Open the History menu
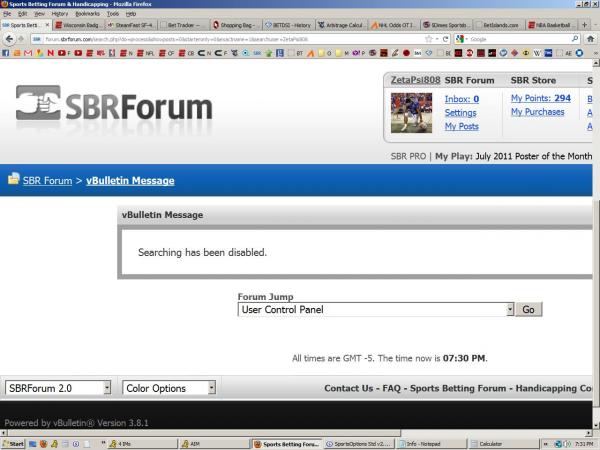The width and height of the screenshot is (600, 450). pyautogui.click(x=60, y=14)
